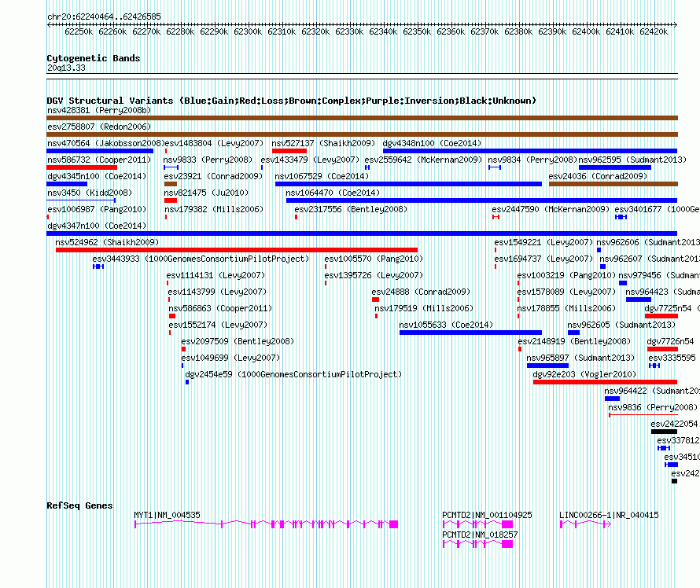Image resolution: width=700 pixels, height=588 pixels.
Task: Select esv24888 (Conrad2009) label
Action: coord(421,292)
